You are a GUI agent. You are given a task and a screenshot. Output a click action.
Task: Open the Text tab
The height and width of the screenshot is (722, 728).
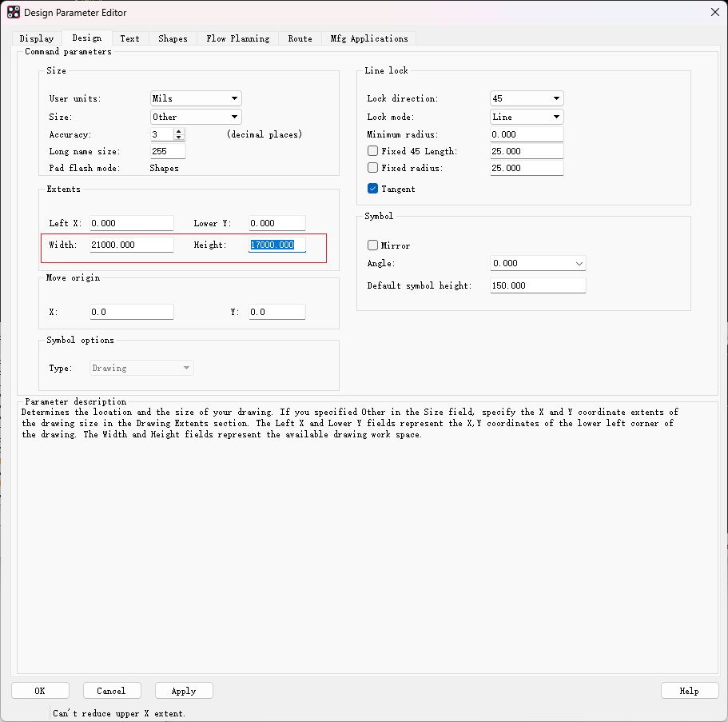tap(130, 38)
